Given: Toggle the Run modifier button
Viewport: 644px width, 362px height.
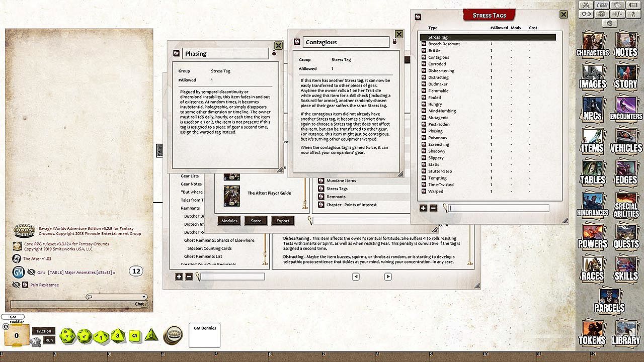Looking at the screenshot, I should (49, 340).
